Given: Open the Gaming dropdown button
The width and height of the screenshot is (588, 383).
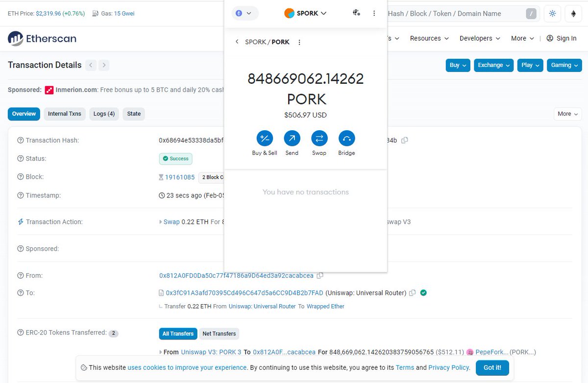Looking at the screenshot, I should click(x=564, y=65).
